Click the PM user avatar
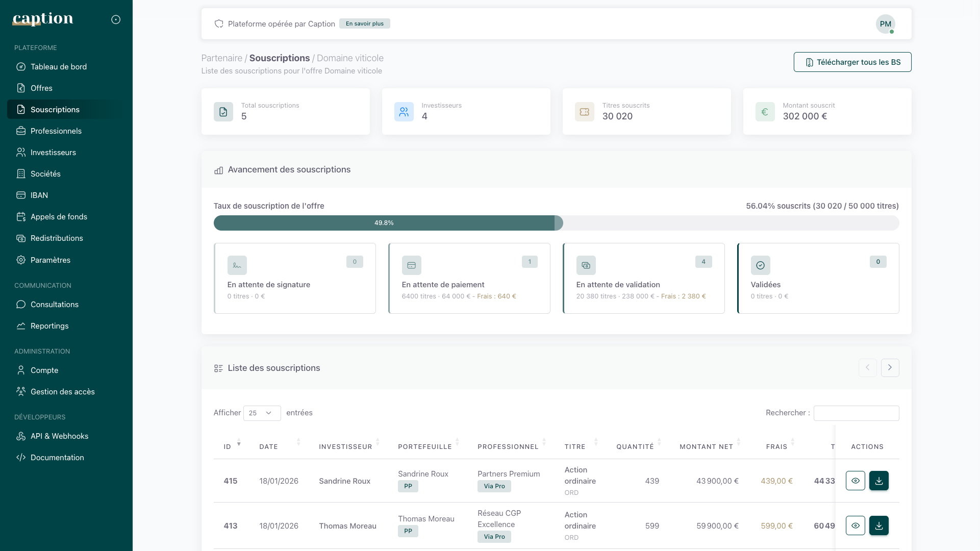The width and height of the screenshot is (980, 551). click(x=885, y=24)
